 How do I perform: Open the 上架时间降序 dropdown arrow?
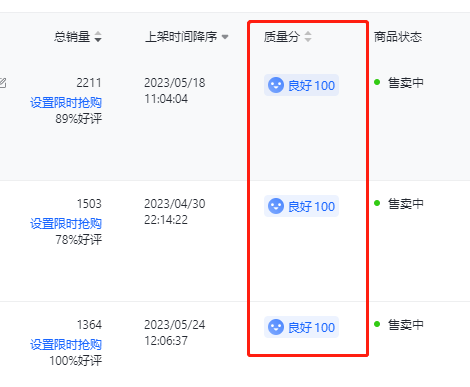[225, 37]
